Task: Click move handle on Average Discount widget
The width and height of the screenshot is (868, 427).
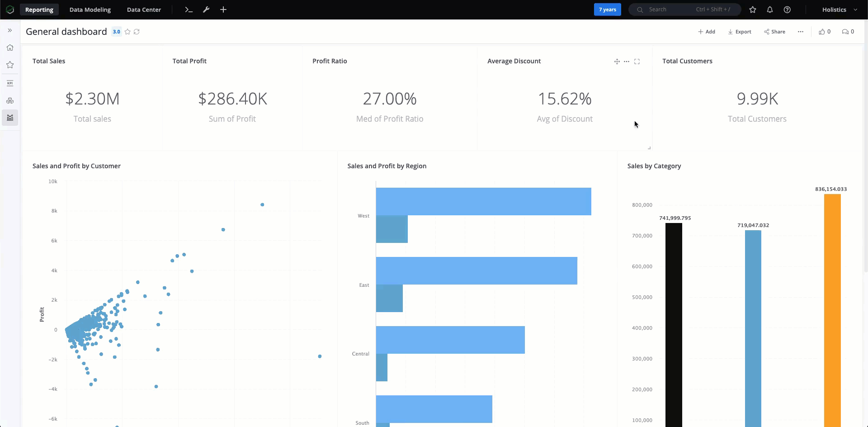Action: pyautogui.click(x=617, y=62)
